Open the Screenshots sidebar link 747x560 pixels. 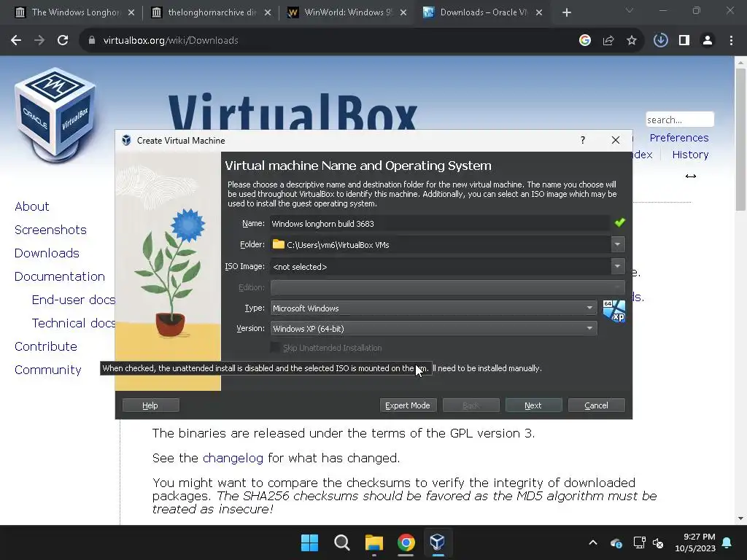click(50, 230)
